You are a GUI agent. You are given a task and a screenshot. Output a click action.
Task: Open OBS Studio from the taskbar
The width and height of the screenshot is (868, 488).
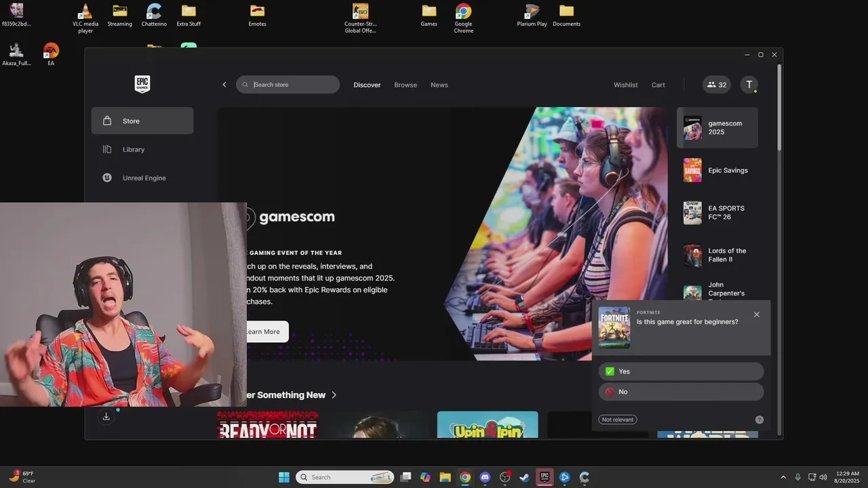click(x=505, y=477)
